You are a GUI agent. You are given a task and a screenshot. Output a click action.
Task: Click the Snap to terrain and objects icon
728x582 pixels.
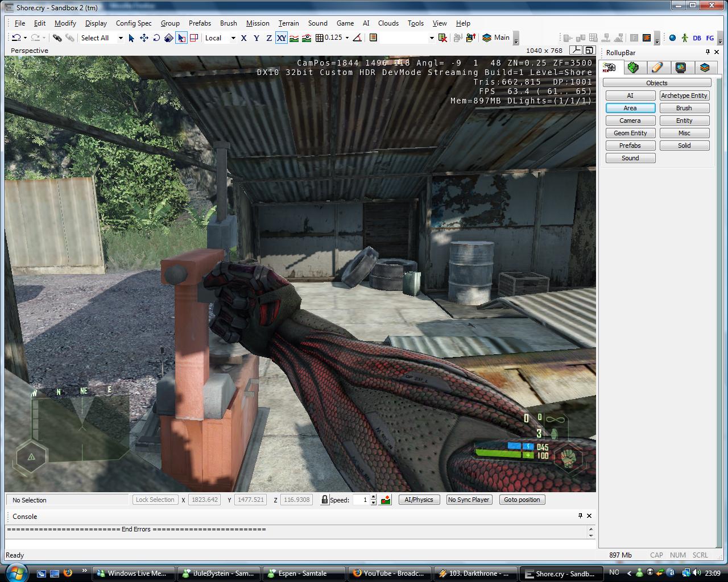coord(307,38)
